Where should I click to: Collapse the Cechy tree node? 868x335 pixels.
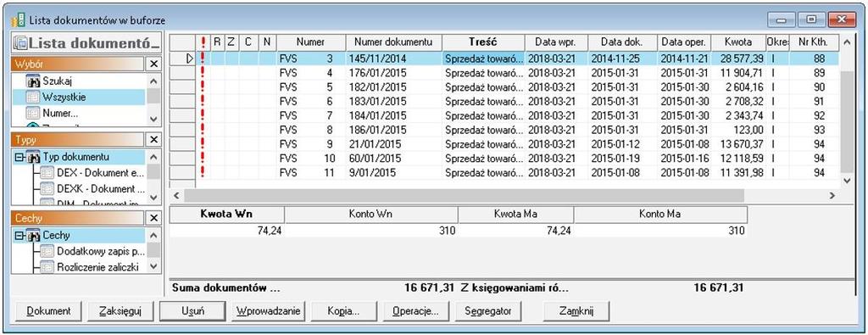coord(19,235)
